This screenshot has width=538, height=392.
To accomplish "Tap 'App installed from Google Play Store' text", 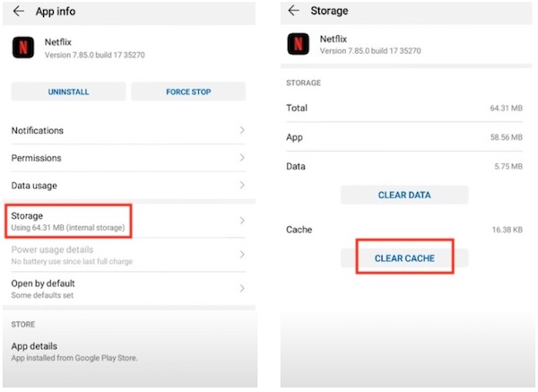I will point(74,358).
